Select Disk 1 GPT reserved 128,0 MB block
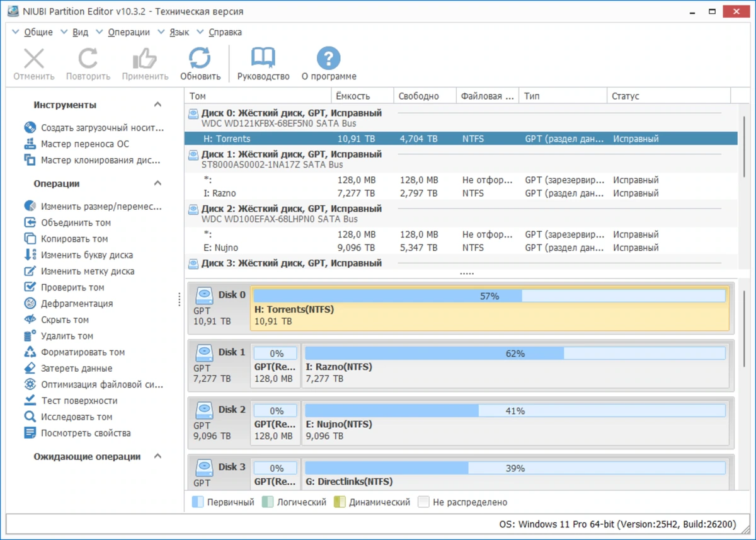Image resolution: width=756 pixels, height=540 pixels. point(275,365)
